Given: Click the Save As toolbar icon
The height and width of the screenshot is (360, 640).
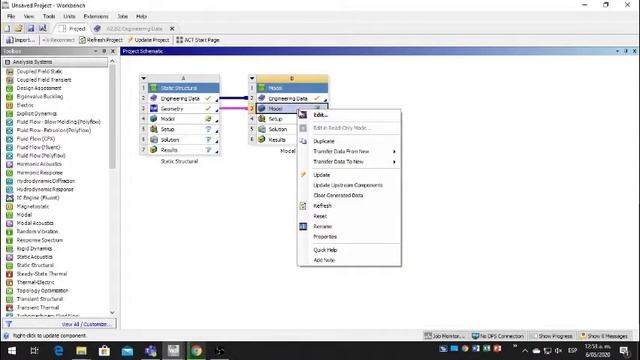Looking at the screenshot, I should pos(42,29).
